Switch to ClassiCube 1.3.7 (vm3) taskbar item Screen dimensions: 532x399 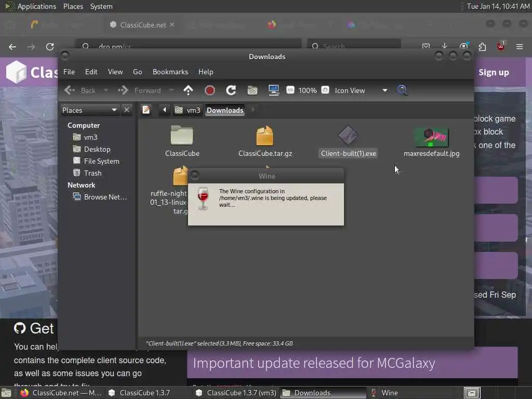[x=237, y=393]
